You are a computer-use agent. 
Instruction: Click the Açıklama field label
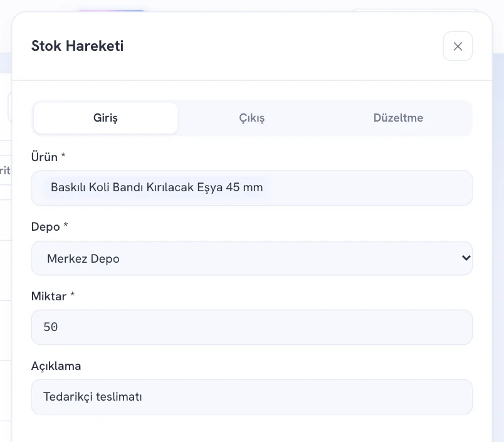pos(56,366)
